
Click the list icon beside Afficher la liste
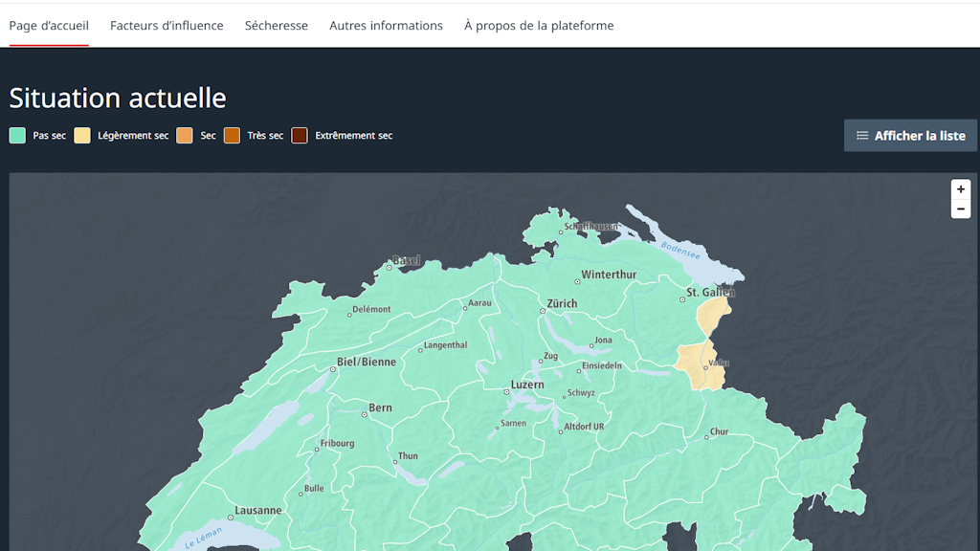pyautogui.click(x=862, y=136)
